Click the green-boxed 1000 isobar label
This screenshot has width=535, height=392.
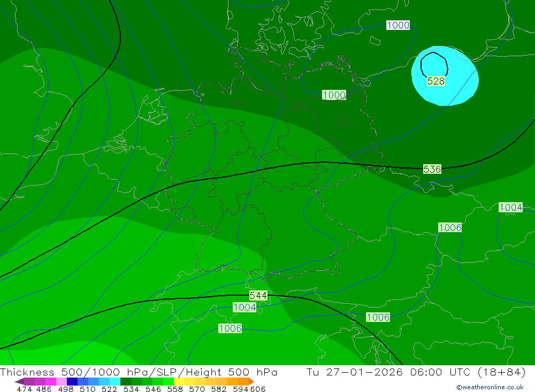(x=334, y=95)
